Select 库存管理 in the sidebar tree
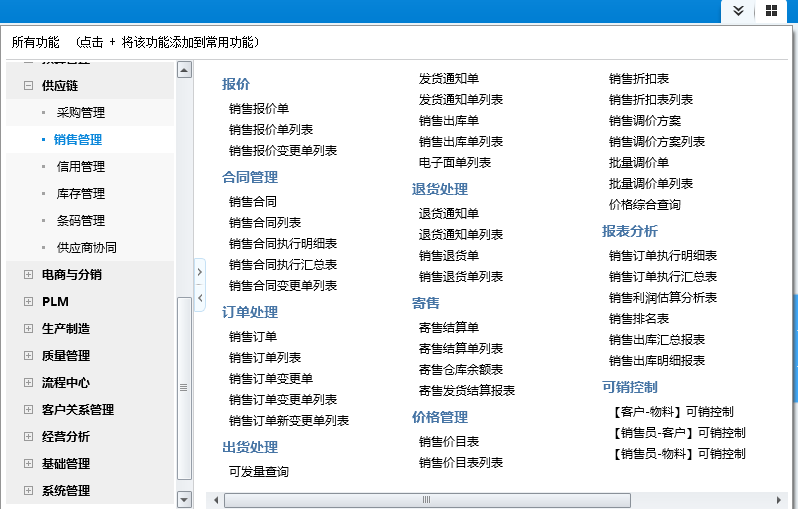 coord(80,194)
